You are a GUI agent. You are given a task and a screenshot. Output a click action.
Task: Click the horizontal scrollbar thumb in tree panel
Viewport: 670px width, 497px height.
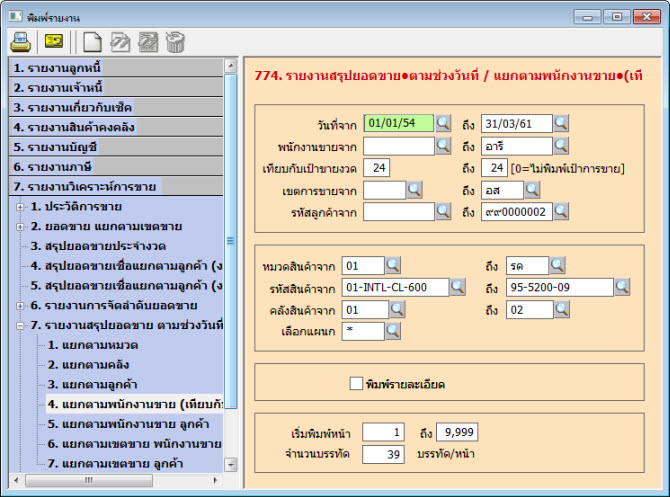click(x=88, y=480)
